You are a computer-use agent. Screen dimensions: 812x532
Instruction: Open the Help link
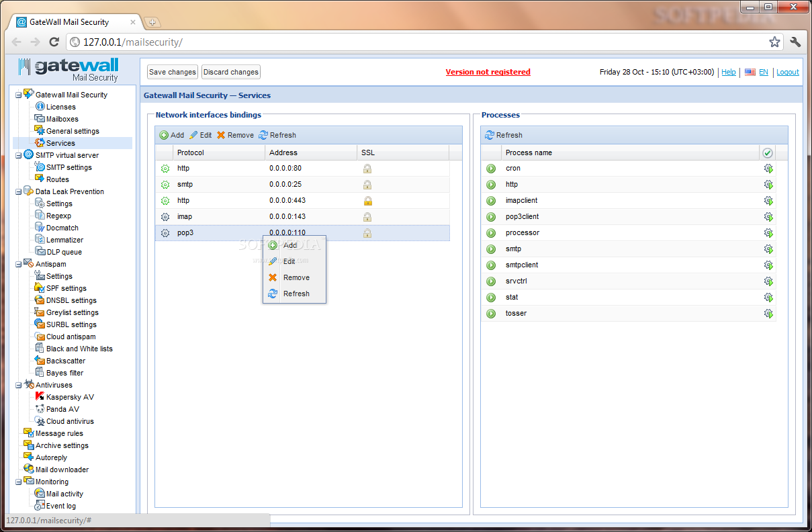click(x=729, y=72)
